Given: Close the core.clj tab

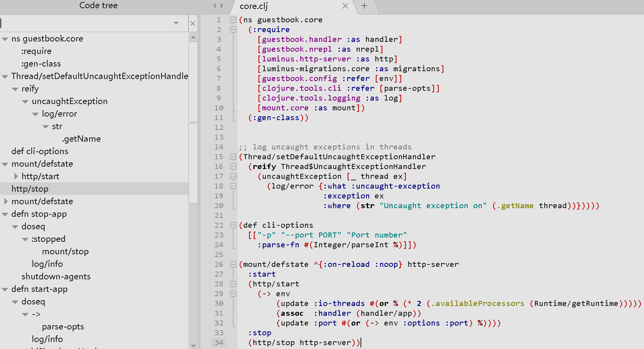Looking at the screenshot, I should pos(345,6).
